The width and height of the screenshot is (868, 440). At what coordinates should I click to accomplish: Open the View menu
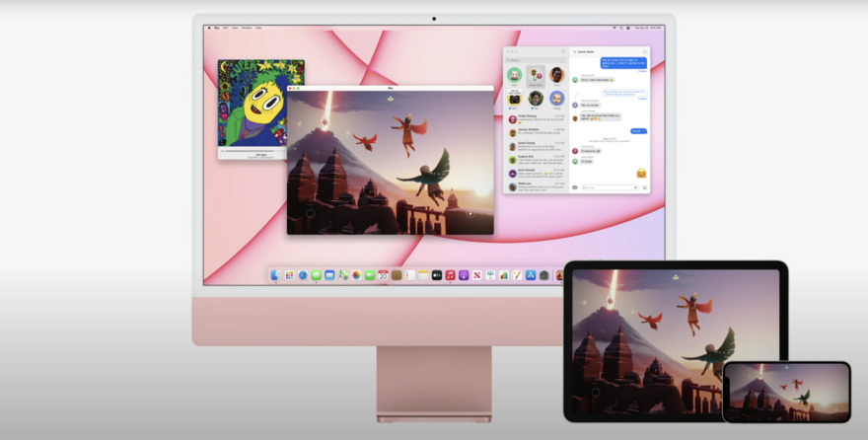tap(235, 28)
